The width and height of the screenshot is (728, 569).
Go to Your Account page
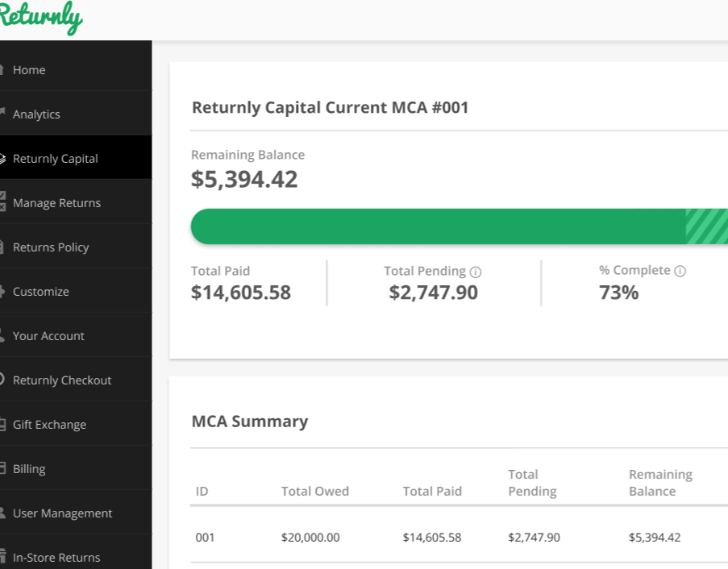76,336
